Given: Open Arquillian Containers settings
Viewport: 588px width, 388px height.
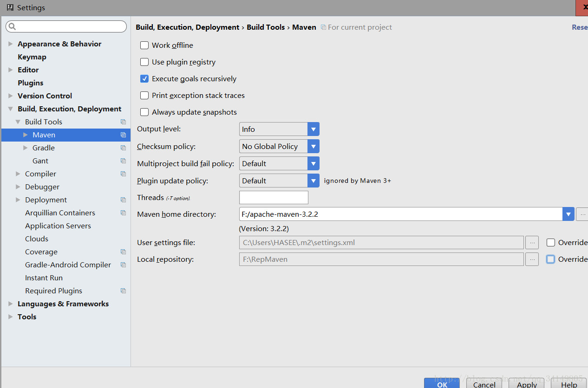Looking at the screenshot, I should 60,213.
